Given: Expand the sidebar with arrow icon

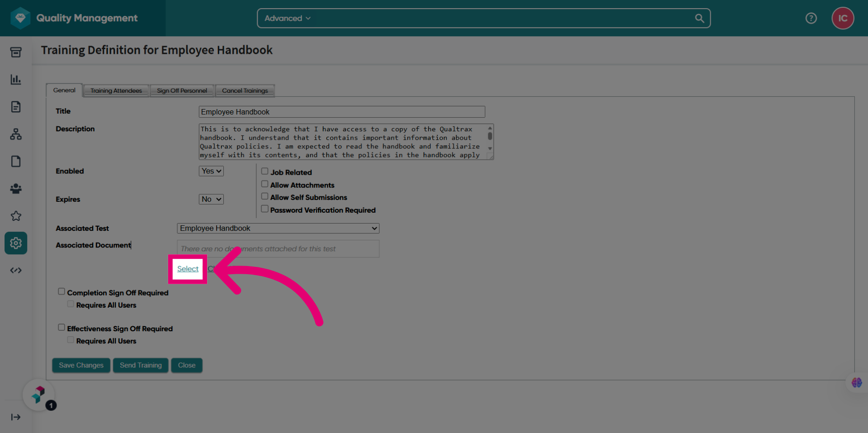Looking at the screenshot, I should (16, 417).
